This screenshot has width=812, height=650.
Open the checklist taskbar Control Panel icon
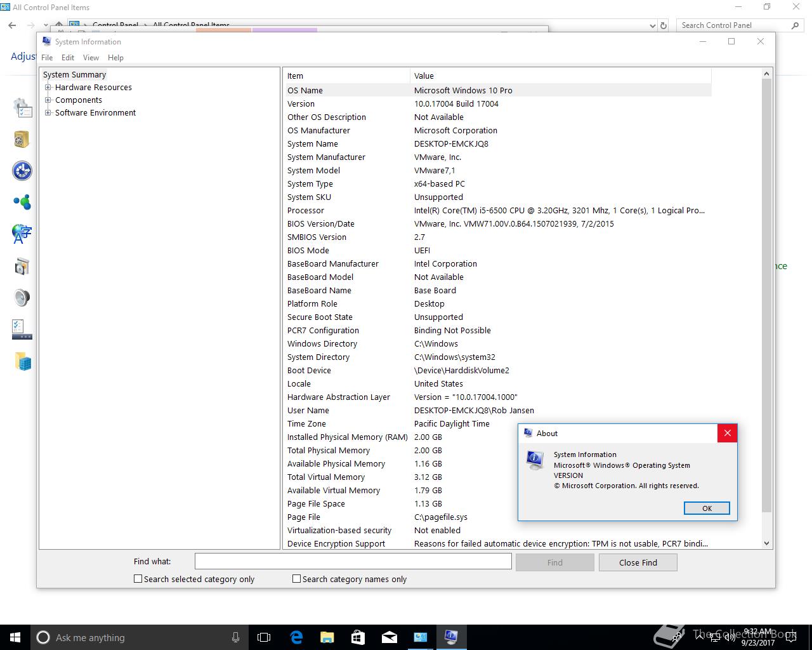22,329
